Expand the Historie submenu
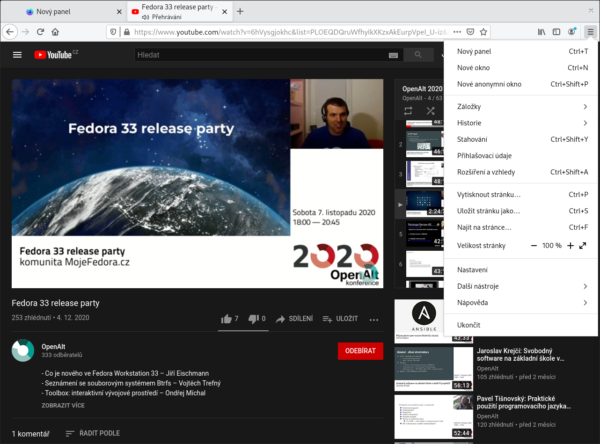 click(520, 122)
